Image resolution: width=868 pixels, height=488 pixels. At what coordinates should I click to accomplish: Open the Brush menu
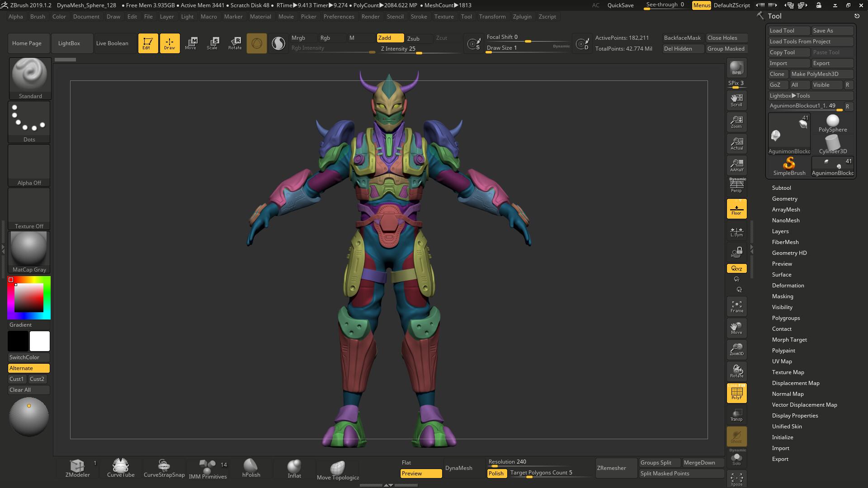38,17
